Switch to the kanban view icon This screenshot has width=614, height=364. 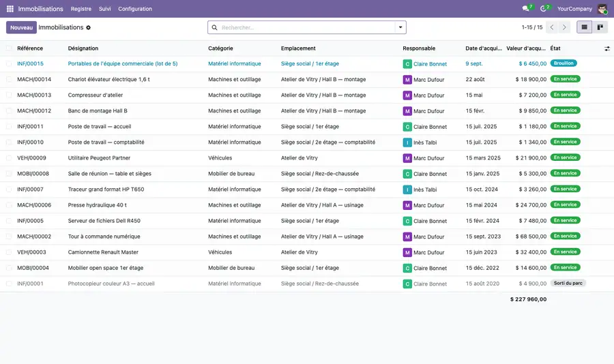point(600,27)
